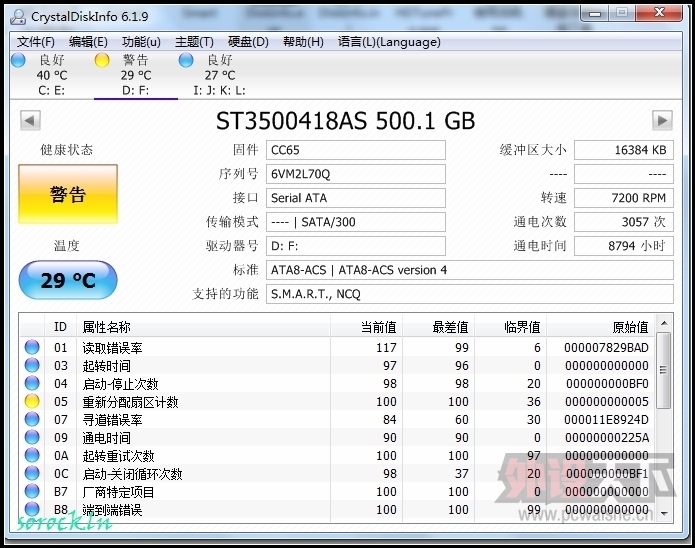Click the 原始值 column header
This screenshot has height=548, width=695.
[601, 327]
